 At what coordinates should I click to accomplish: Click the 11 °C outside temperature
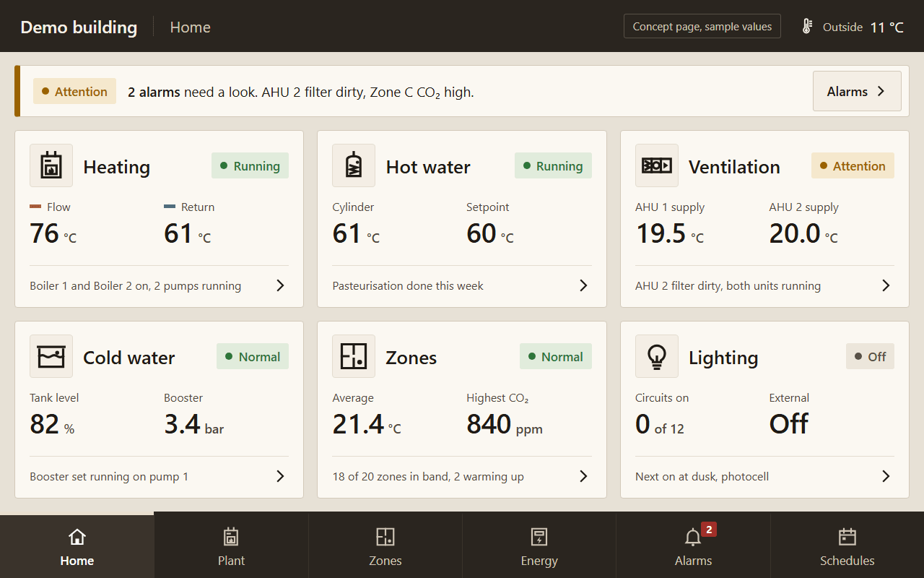point(887,27)
